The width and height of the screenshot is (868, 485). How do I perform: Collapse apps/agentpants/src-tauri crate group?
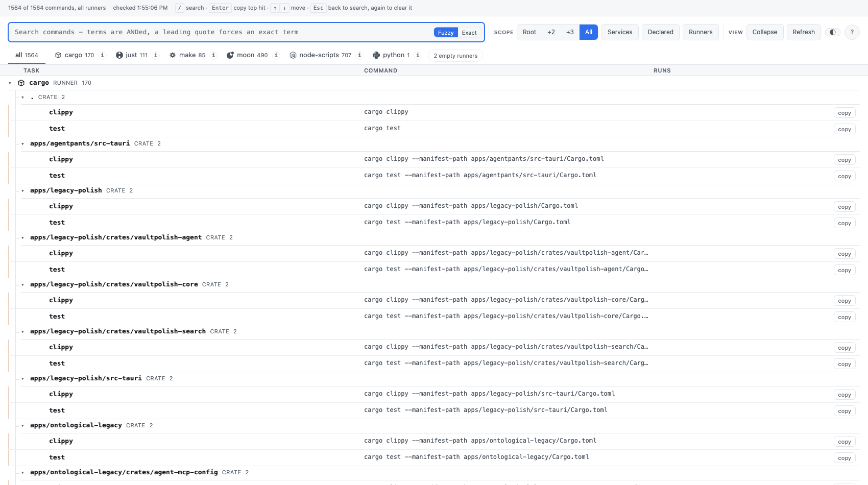pyautogui.click(x=22, y=144)
